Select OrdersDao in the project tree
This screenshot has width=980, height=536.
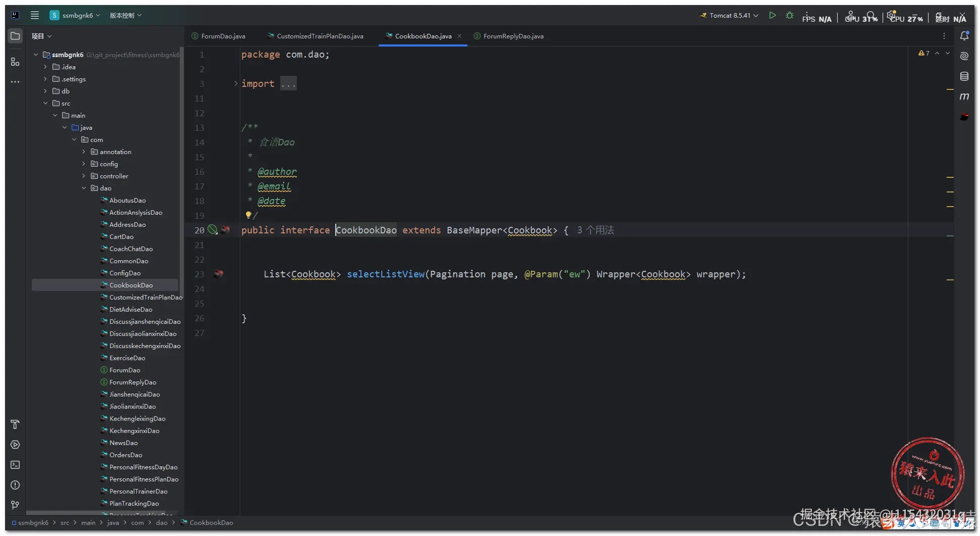click(126, 455)
